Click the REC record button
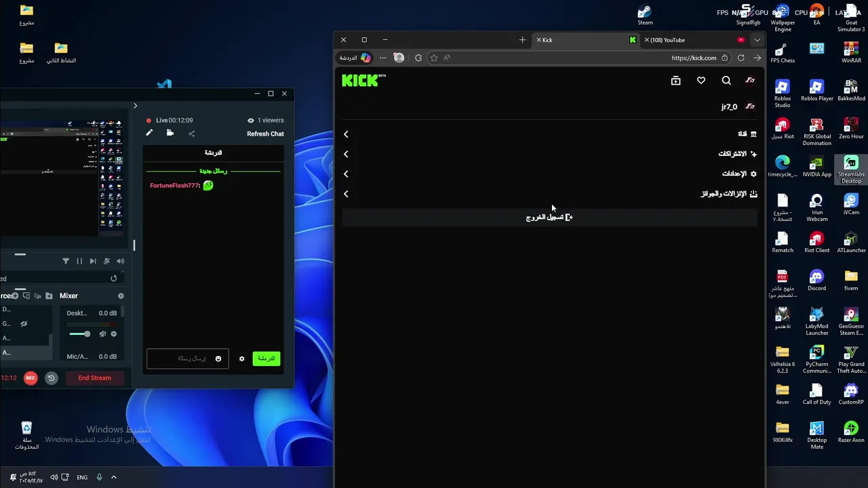 [x=31, y=378]
